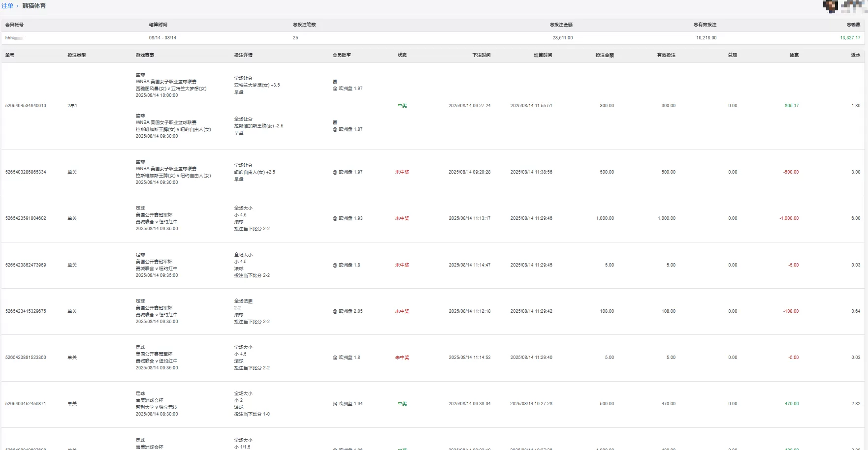Click the 纽约自由人(女) +2.5 bet detail
The height and width of the screenshot is (450, 868).
pos(255,172)
